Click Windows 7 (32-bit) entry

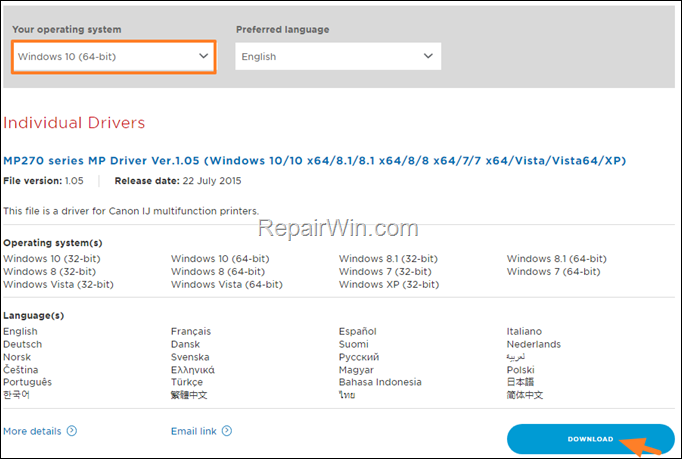pos(385,271)
